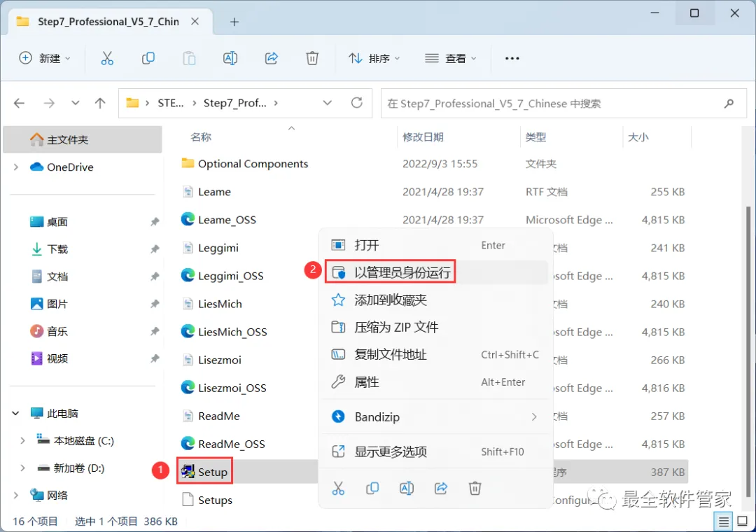Select 打开 in the context menu
Screen dimensions: 756x532
point(435,245)
